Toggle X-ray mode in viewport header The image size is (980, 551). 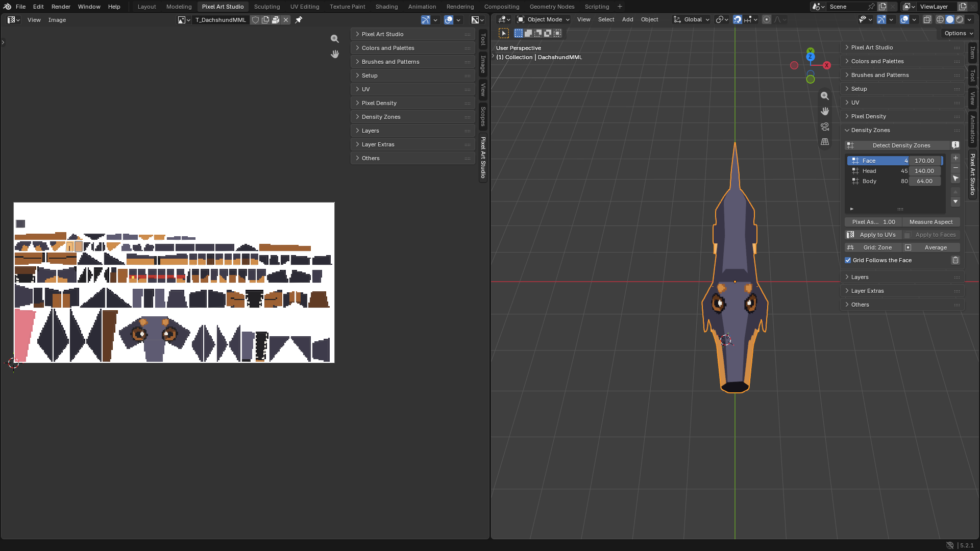click(927, 19)
